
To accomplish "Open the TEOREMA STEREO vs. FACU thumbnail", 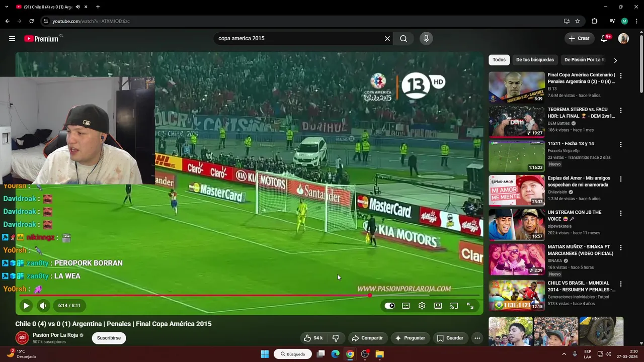I will (517, 122).
